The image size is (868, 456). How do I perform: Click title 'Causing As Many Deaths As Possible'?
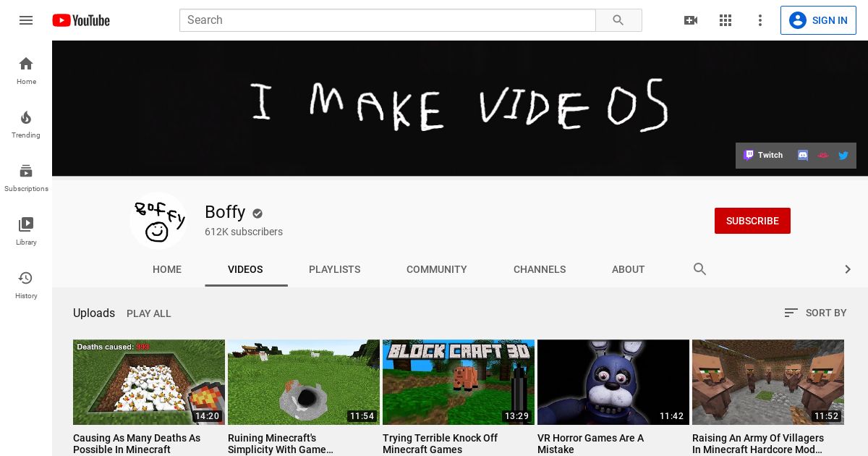click(x=137, y=444)
